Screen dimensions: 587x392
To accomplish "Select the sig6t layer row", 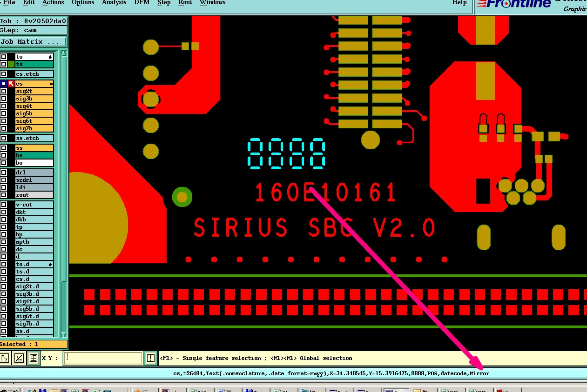I will pyautogui.click(x=34, y=121).
